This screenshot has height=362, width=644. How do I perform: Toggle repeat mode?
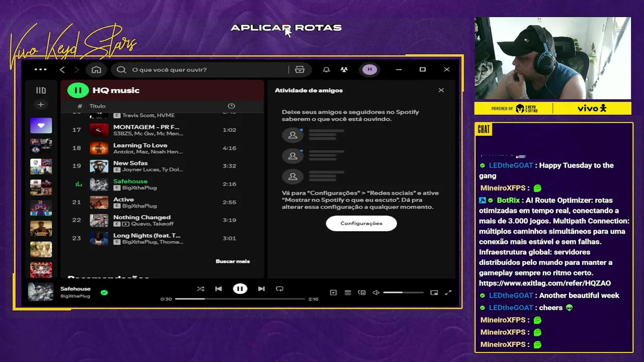[280, 289]
